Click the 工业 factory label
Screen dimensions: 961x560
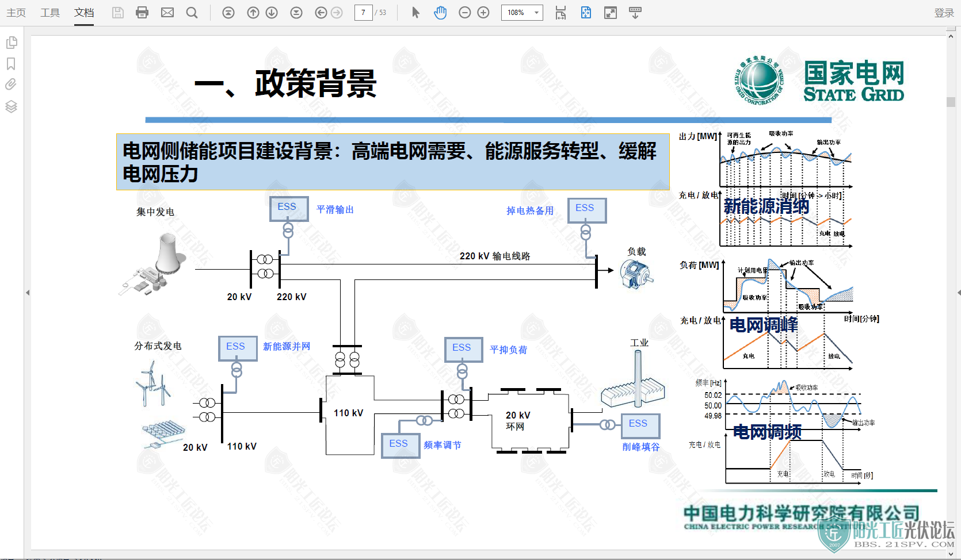pyautogui.click(x=639, y=343)
